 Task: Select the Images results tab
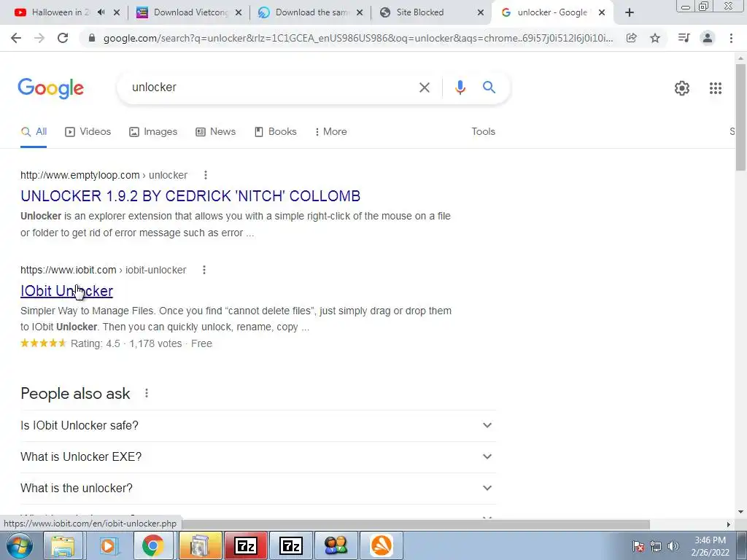pos(153,131)
